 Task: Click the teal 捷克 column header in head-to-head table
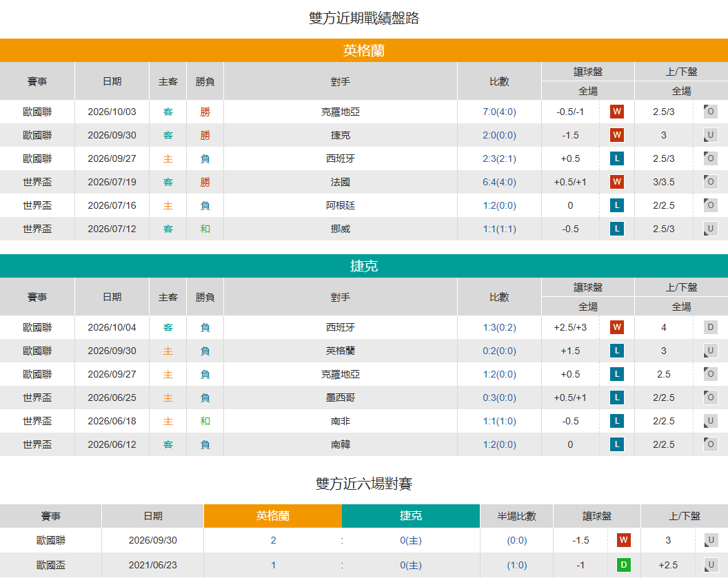pos(411,516)
